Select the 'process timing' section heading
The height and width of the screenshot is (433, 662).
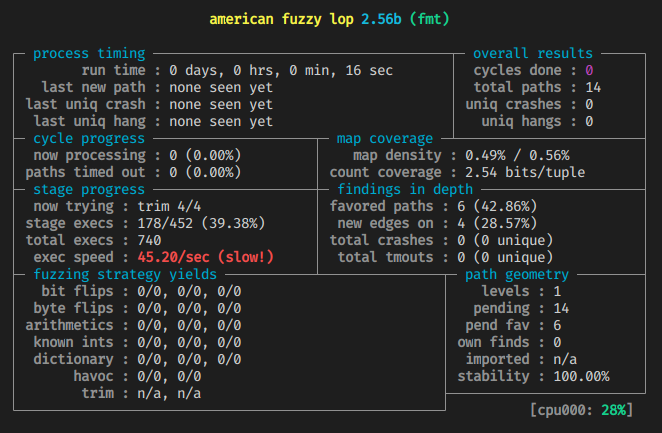[89, 54]
